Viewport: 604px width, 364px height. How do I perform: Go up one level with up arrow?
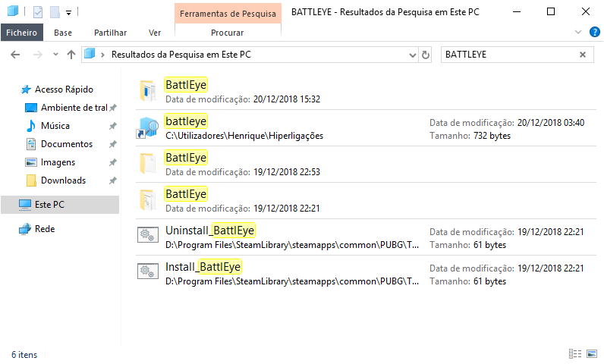click(x=71, y=55)
